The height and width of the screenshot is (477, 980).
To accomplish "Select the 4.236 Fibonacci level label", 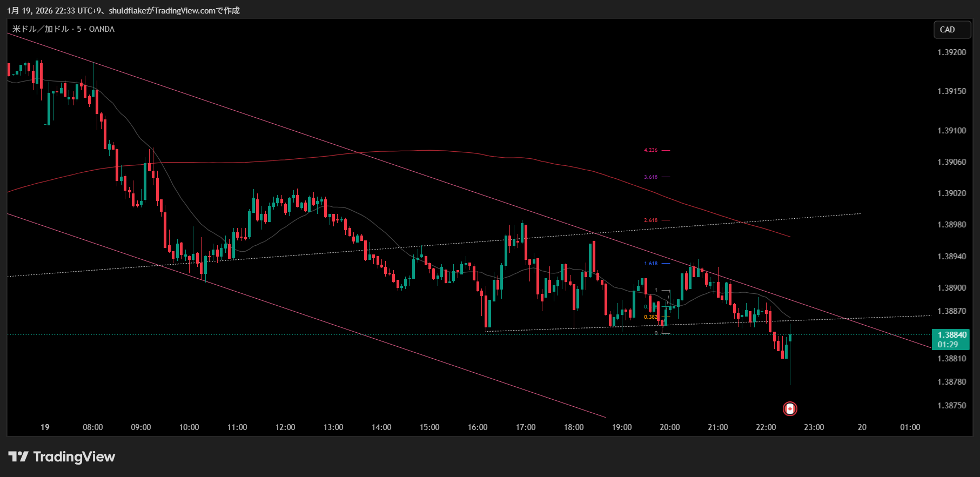I will (650, 150).
